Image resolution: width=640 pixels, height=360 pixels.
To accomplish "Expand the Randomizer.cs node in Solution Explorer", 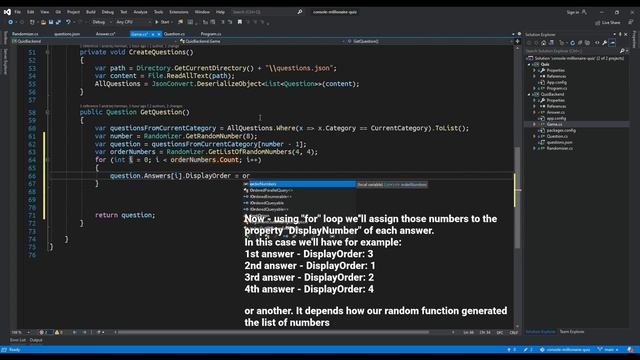I will click(x=534, y=148).
